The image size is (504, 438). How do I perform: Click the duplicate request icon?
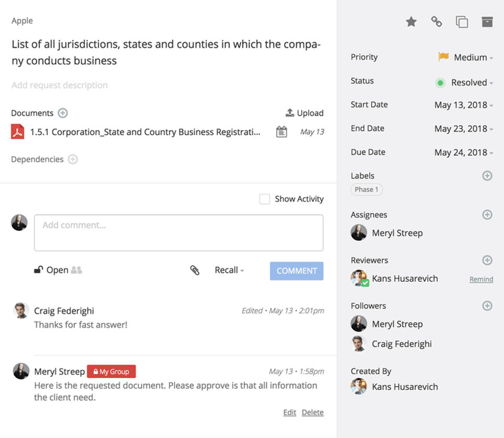pos(461,22)
